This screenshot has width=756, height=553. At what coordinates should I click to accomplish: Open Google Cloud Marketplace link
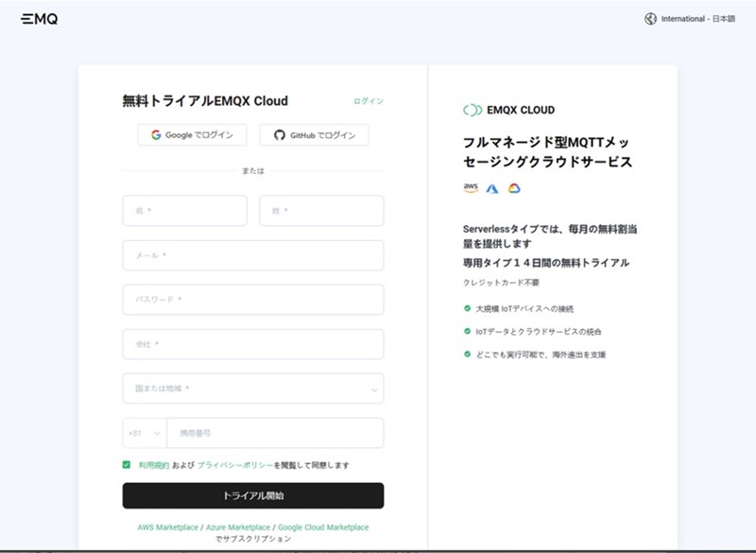323,527
